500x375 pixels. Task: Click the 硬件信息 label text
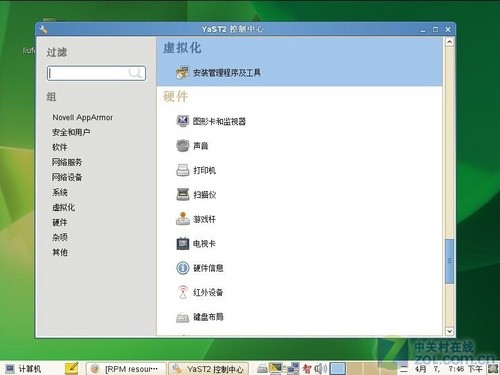coord(208,268)
